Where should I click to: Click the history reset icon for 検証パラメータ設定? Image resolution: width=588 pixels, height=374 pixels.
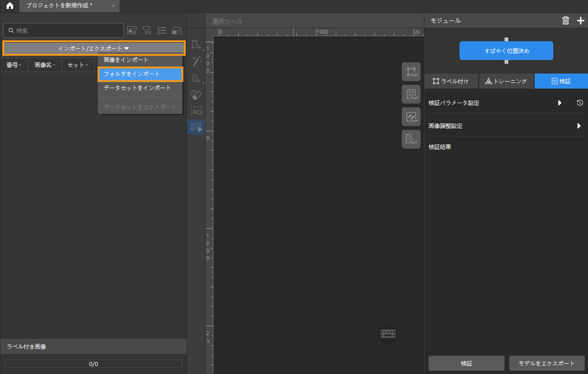pos(580,103)
